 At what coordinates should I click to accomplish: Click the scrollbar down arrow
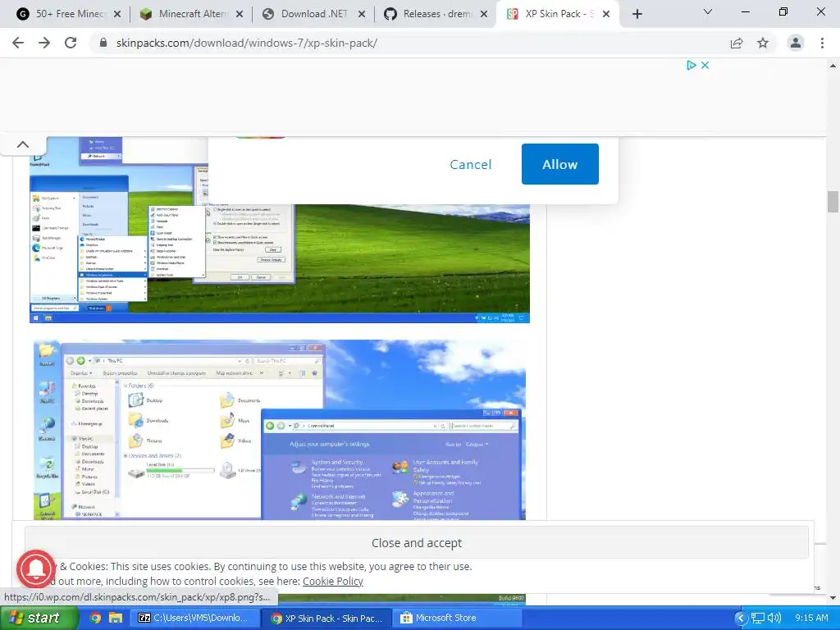coord(833,598)
